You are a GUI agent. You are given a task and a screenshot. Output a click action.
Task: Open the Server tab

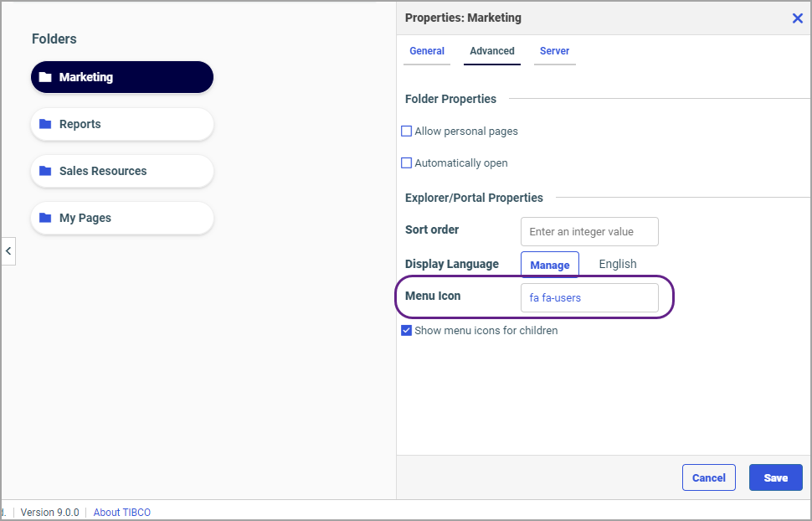554,51
